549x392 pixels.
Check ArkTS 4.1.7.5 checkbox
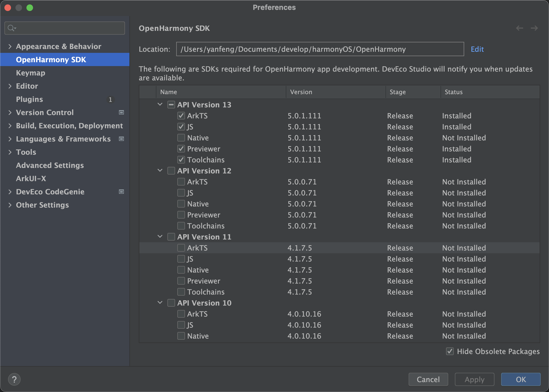(181, 248)
